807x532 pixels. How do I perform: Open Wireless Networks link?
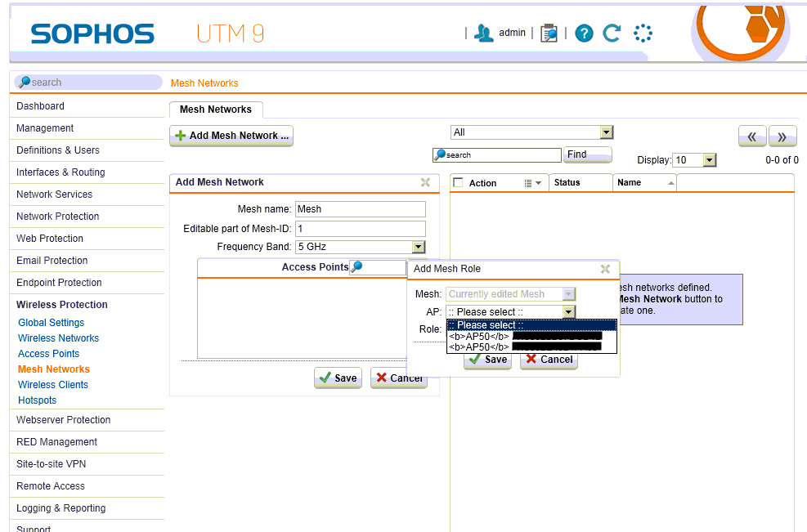coord(58,338)
